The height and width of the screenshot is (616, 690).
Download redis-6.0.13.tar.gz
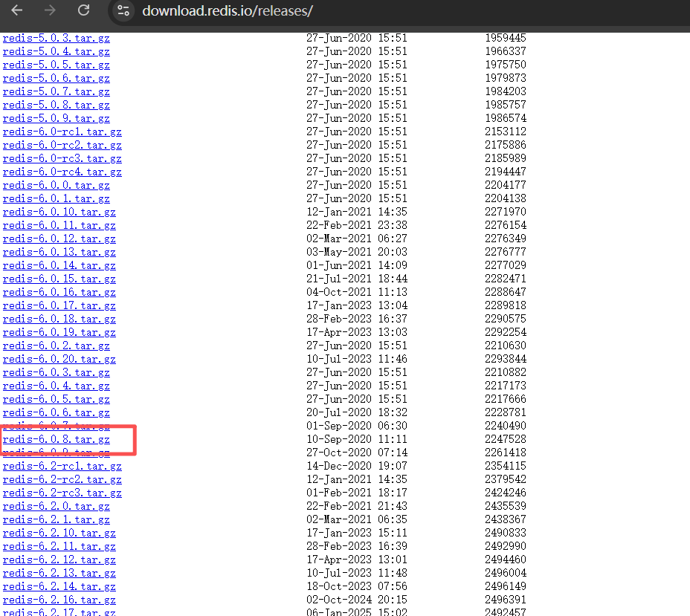59,253
